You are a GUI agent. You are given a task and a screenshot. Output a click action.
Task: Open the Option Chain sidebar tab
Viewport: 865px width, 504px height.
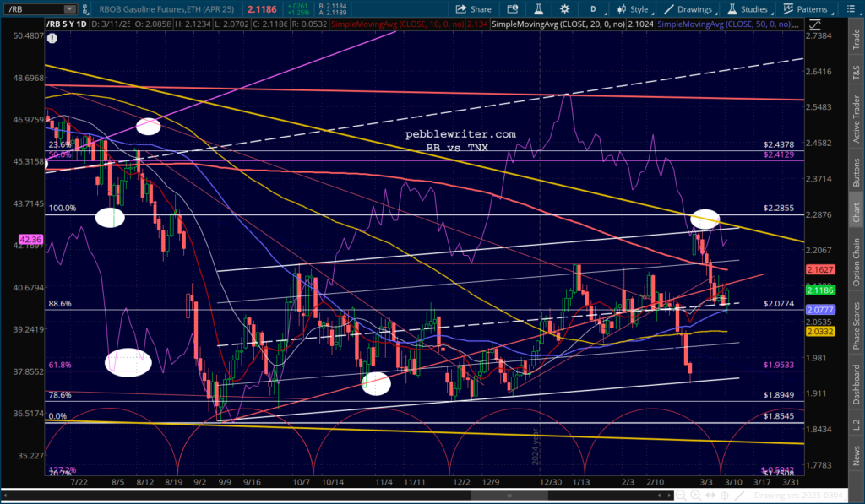click(857, 262)
